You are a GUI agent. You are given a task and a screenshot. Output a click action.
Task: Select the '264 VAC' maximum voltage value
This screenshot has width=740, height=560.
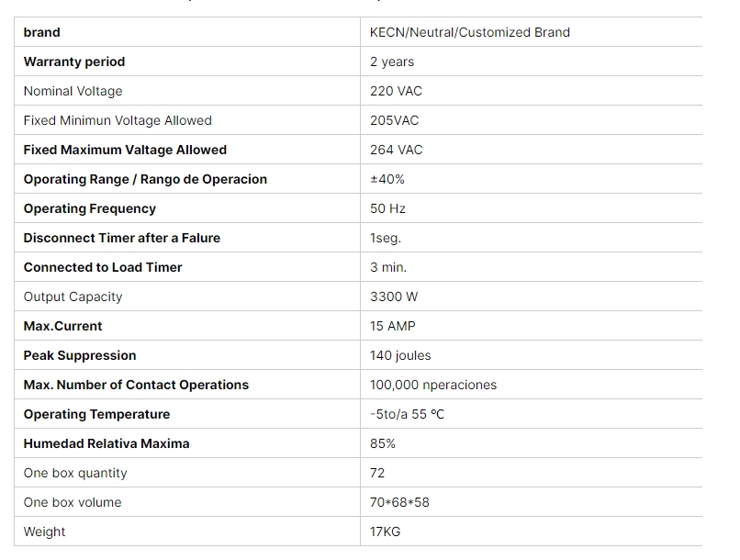click(x=396, y=150)
